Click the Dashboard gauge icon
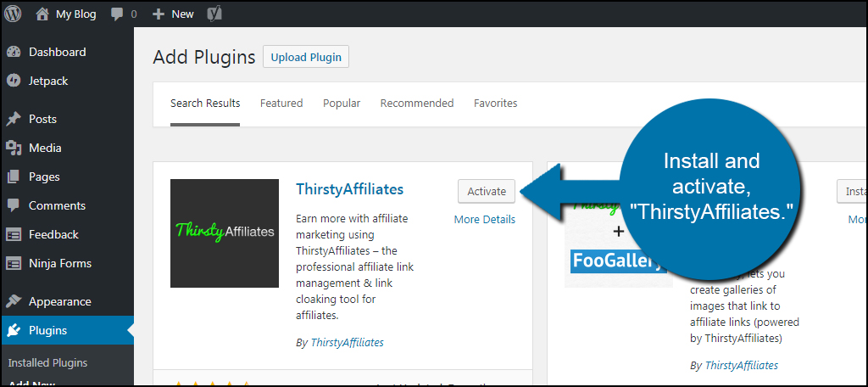Screen dimensions: 868x387 point(14,52)
